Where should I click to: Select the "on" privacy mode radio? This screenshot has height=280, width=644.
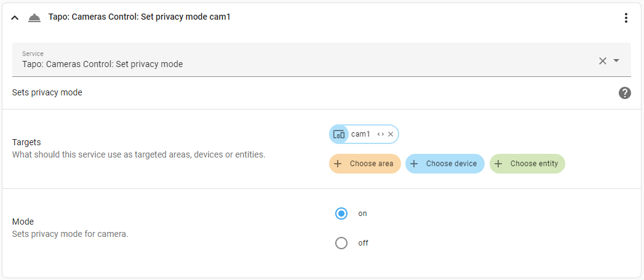tap(341, 214)
